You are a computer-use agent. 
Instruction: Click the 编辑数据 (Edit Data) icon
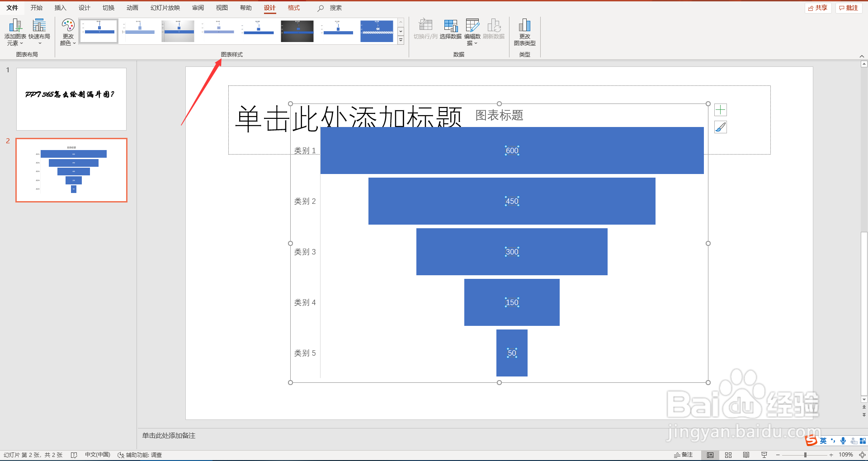click(472, 27)
